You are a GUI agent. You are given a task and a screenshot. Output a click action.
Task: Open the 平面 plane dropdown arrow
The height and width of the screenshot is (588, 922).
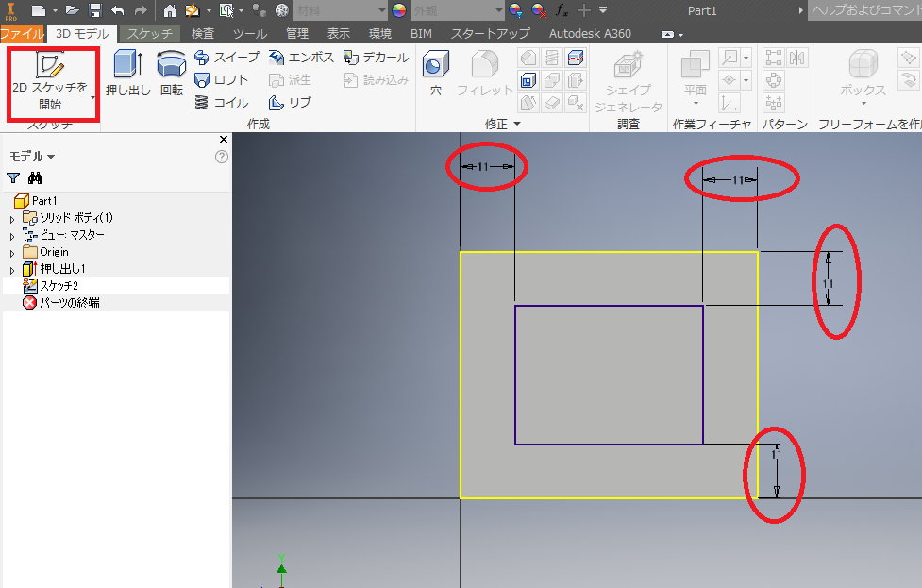coord(696,104)
